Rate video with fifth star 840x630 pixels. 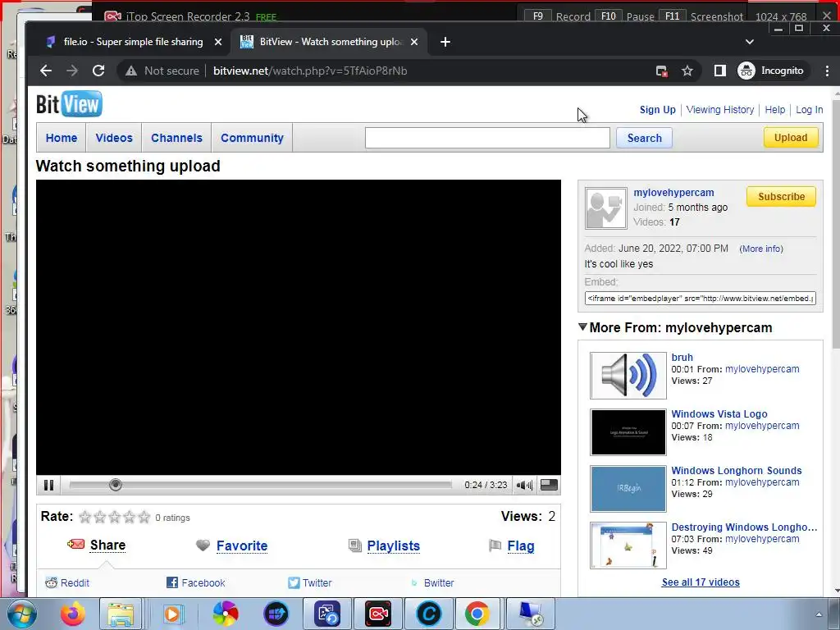point(144,517)
